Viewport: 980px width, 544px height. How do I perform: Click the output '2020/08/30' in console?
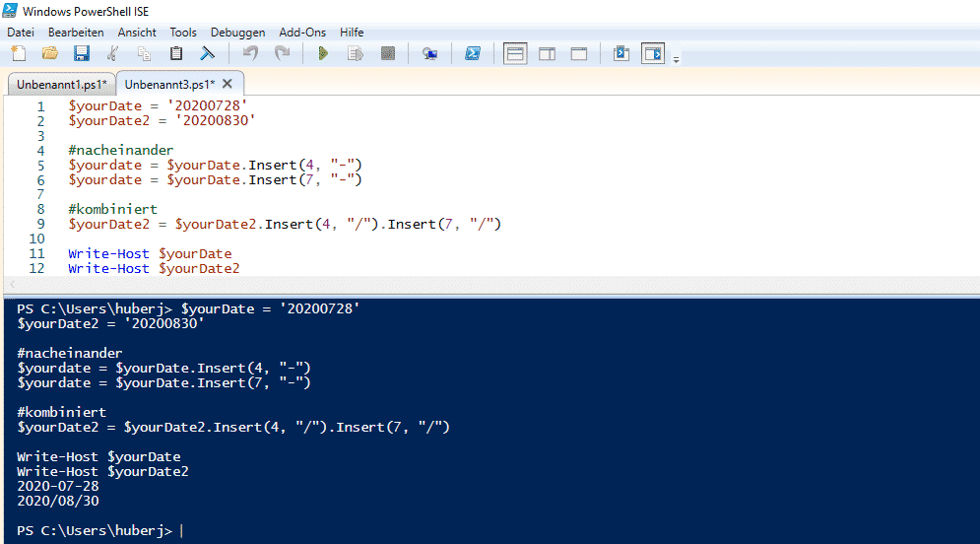tap(57, 501)
